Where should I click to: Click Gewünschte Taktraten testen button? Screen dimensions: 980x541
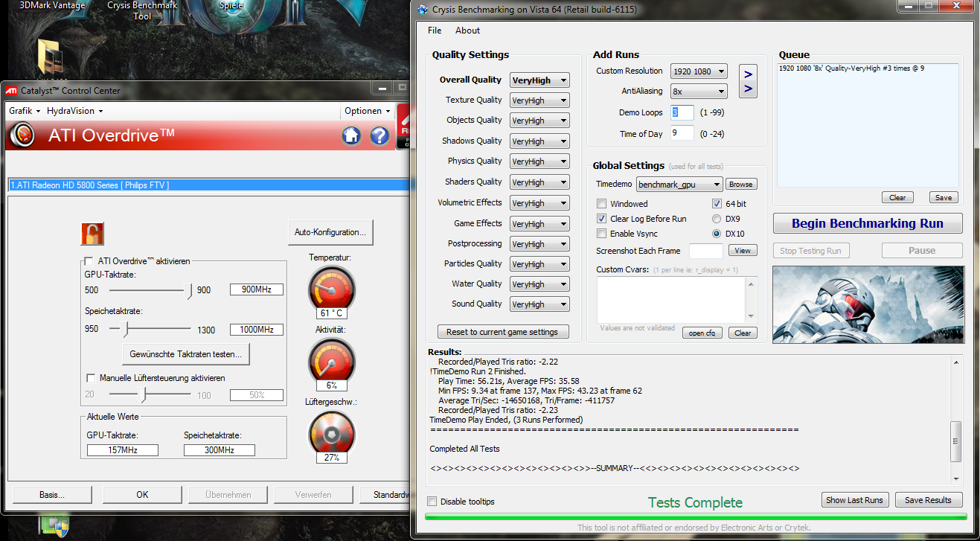coord(186,354)
